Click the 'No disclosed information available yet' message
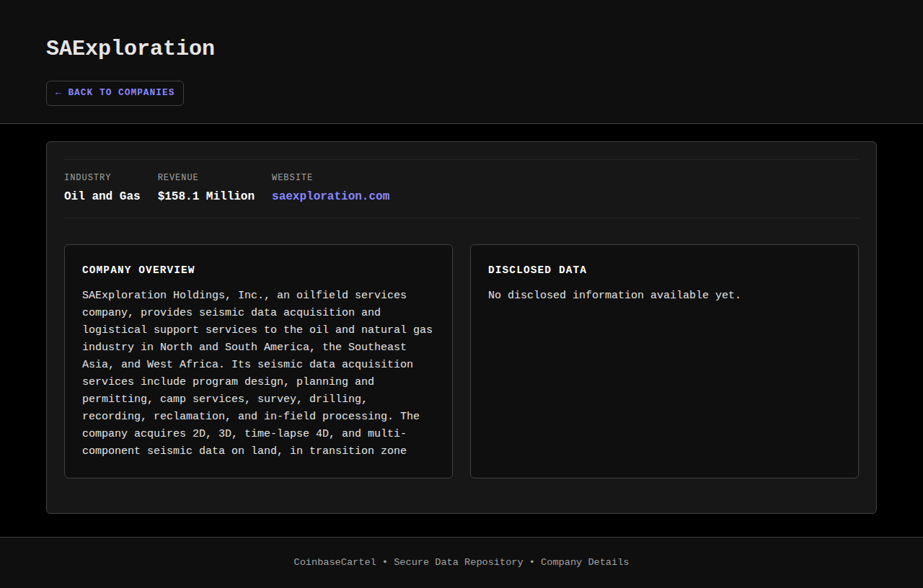This screenshot has height=588, width=923. (614, 295)
